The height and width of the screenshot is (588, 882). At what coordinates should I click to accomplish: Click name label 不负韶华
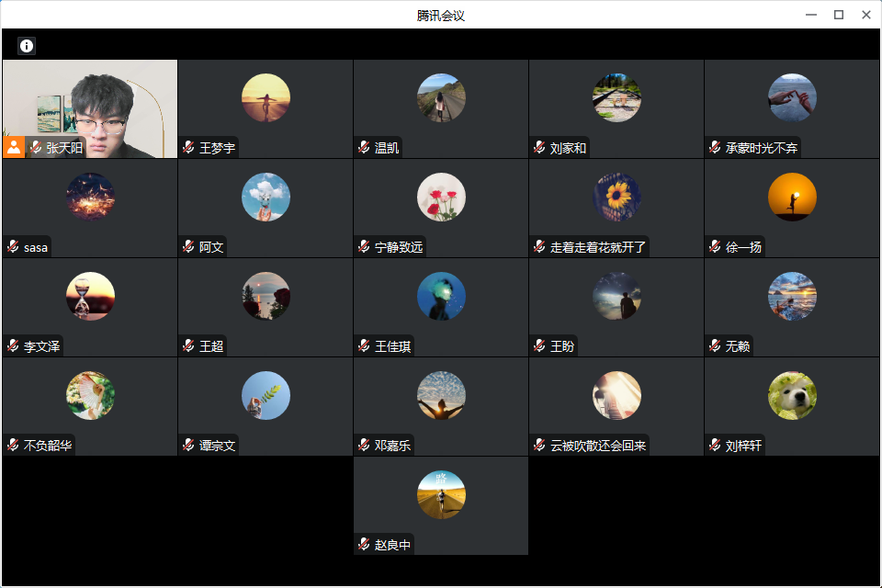tap(48, 446)
